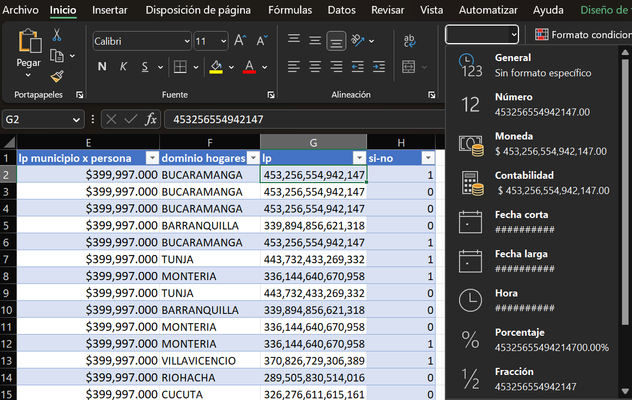The image size is (632, 400).
Task: Open Fuente dialog launcher
Action: pyautogui.click(x=271, y=95)
